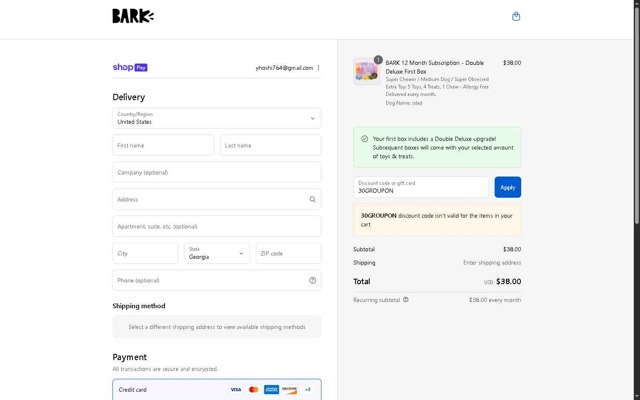Click the Delivery section heading

[x=129, y=97]
